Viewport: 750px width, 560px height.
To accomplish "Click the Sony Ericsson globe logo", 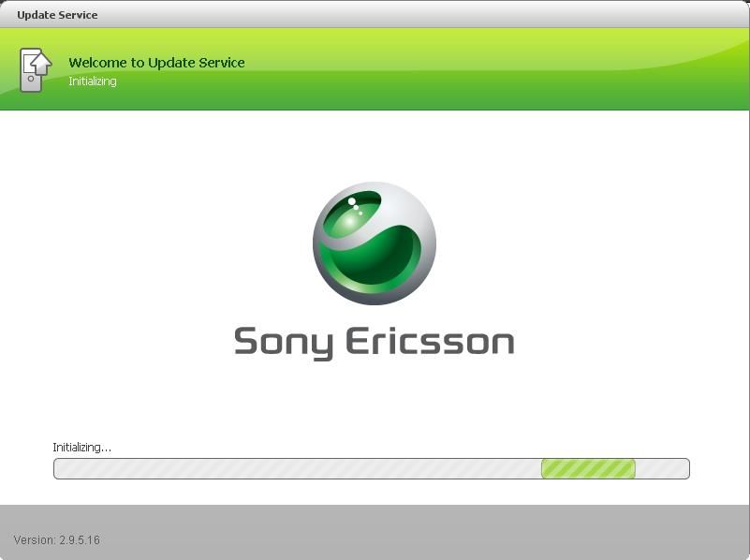I will [374, 243].
